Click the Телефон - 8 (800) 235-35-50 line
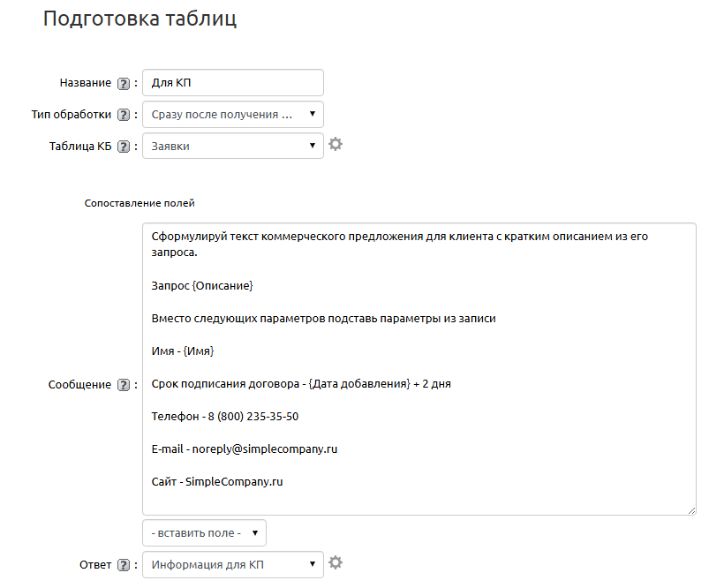The width and height of the screenshot is (709, 588). pos(225,417)
